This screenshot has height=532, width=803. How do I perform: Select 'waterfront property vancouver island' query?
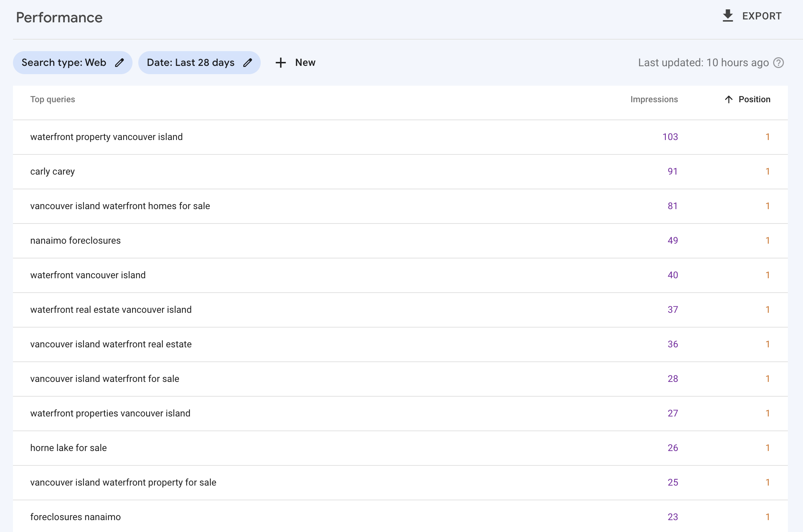(x=107, y=137)
